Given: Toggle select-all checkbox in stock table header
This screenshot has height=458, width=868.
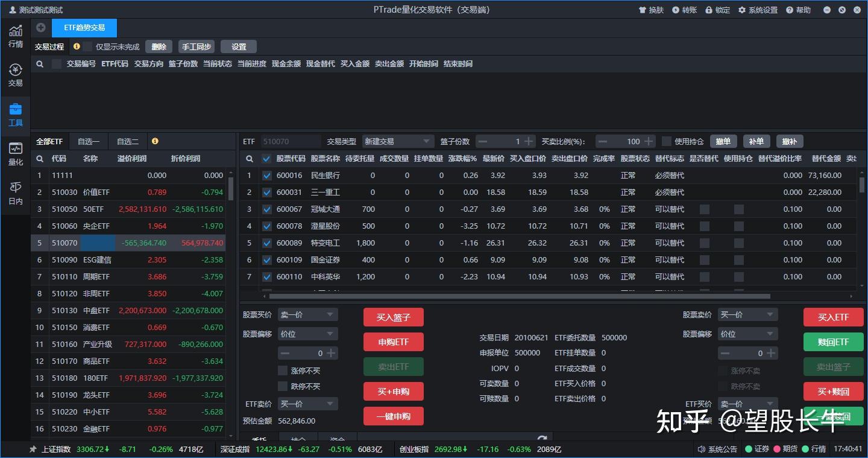Looking at the screenshot, I should [x=267, y=159].
